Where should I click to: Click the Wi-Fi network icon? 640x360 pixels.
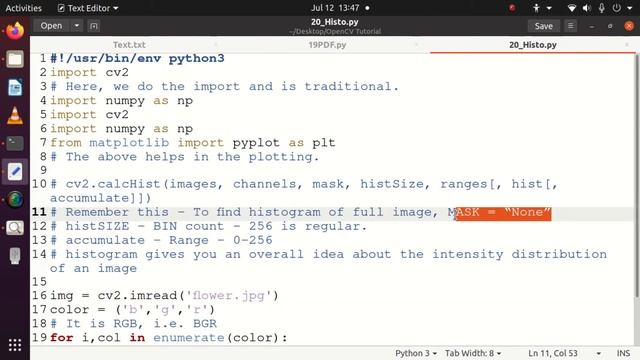click(572, 8)
